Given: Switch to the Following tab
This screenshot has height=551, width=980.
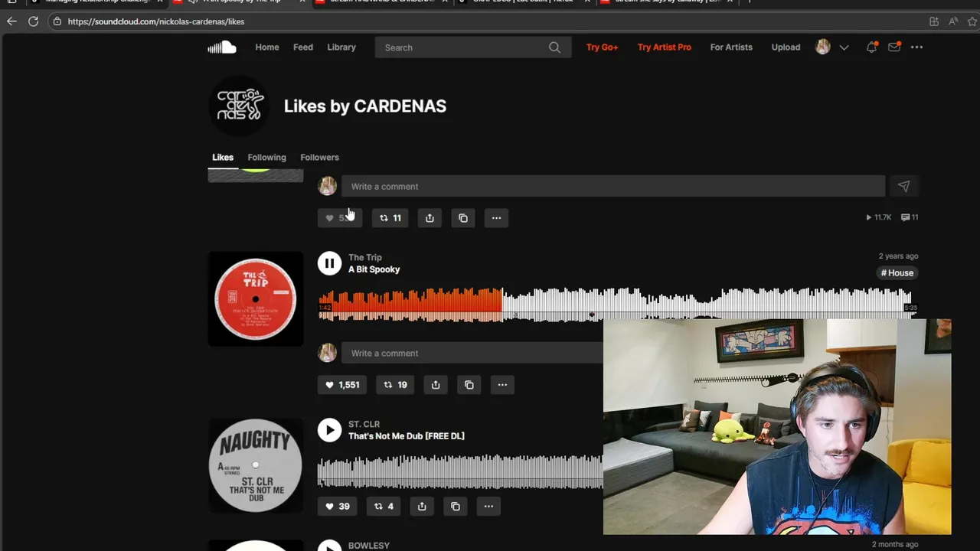Looking at the screenshot, I should click(x=266, y=157).
